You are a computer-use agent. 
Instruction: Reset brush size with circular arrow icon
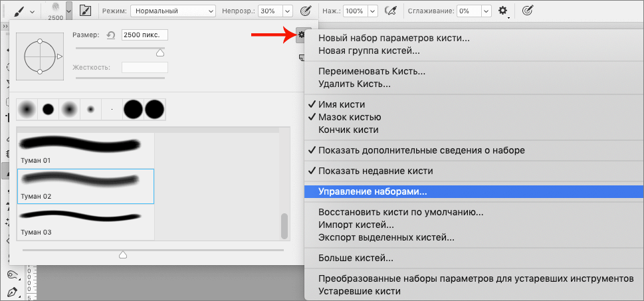pos(110,35)
